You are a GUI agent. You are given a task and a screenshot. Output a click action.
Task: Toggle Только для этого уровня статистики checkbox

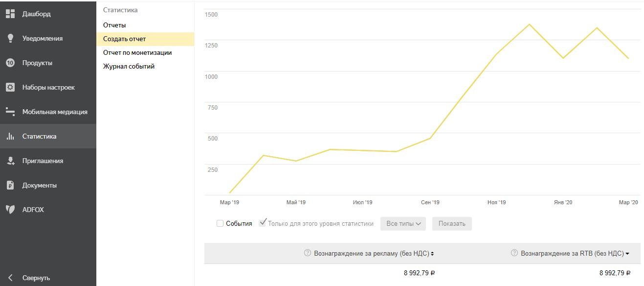(x=263, y=223)
